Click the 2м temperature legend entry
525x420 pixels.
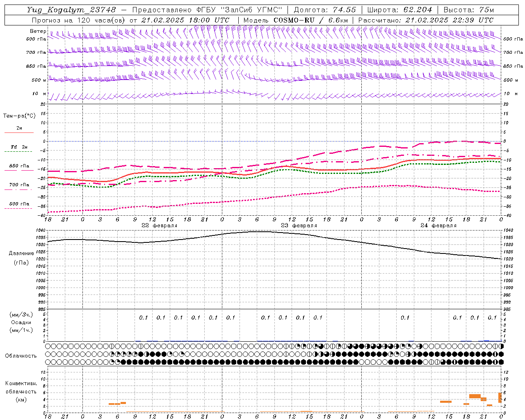click(19, 128)
